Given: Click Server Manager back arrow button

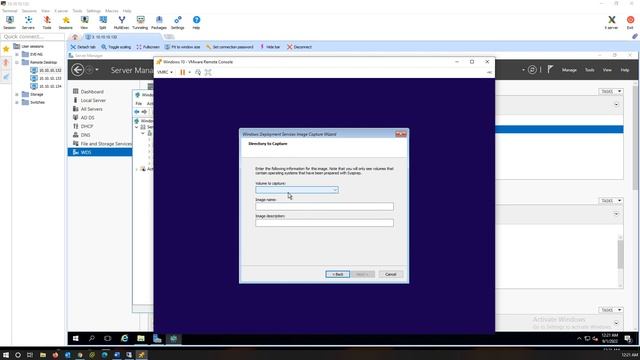Looking at the screenshot, I should pyautogui.click(x=78, y=70).
